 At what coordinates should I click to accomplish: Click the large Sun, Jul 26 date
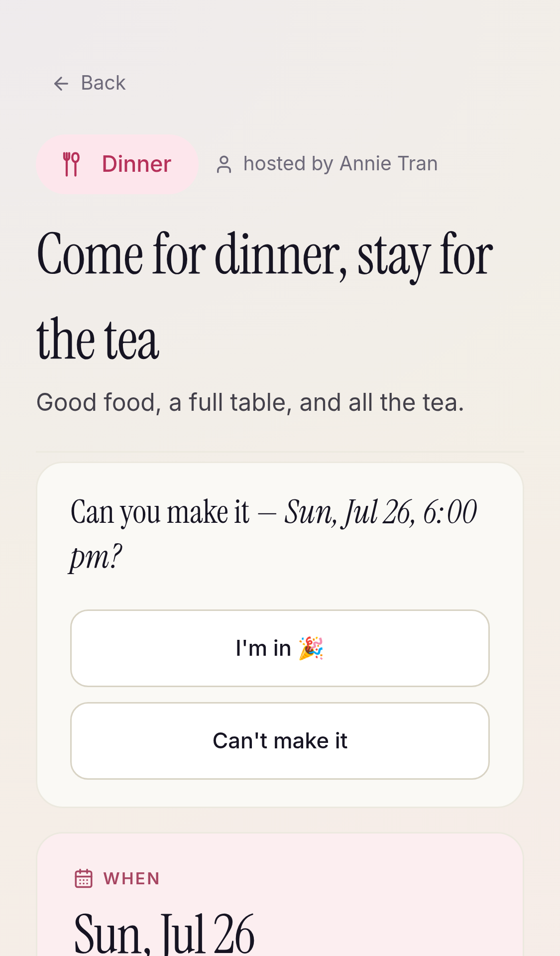coord(164,933)
